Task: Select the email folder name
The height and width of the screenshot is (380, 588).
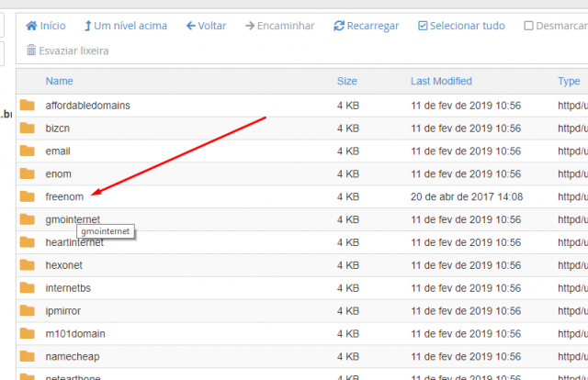Action: pyautogui.click(x=58, y=151)
